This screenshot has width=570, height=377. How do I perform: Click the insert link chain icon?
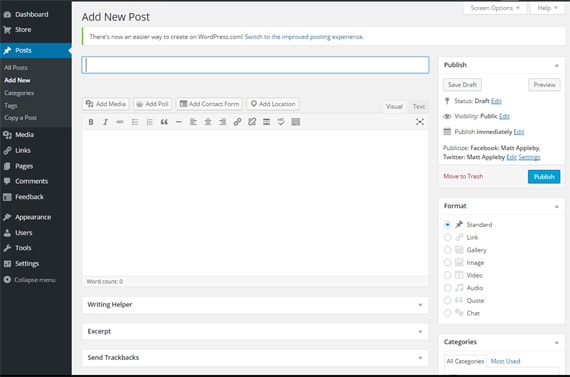[237, 122]
